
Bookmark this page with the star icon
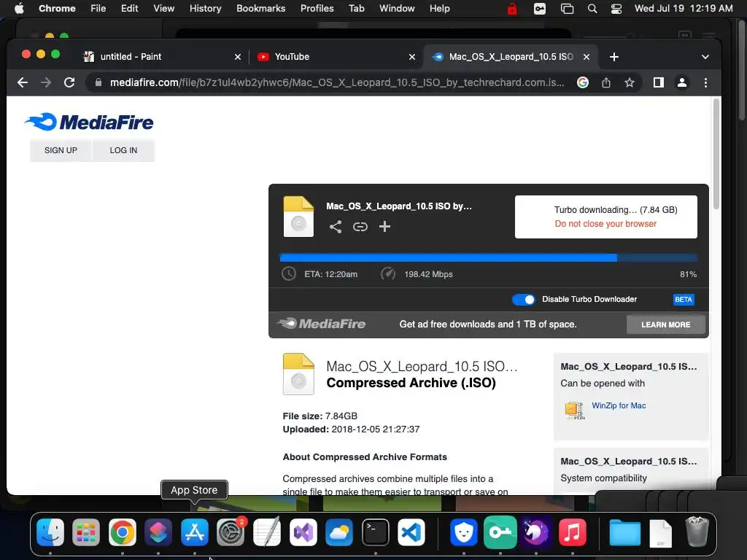pyautogui.click(x=630, y=82)
